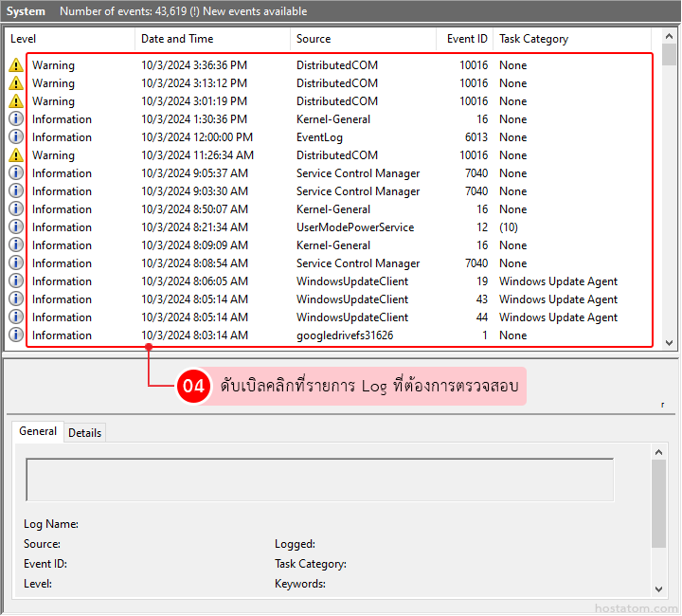Image resolution: width=682 pixels, height=616 pixels.
Task: Select Service Control Manager event at 9:05:37 AM
Action: [357, 173]
